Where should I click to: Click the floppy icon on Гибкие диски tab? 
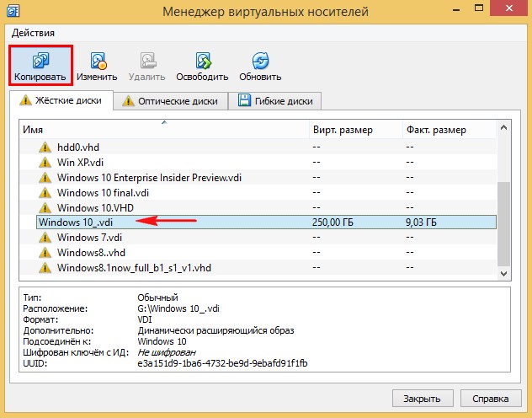[x=244, y=100]
